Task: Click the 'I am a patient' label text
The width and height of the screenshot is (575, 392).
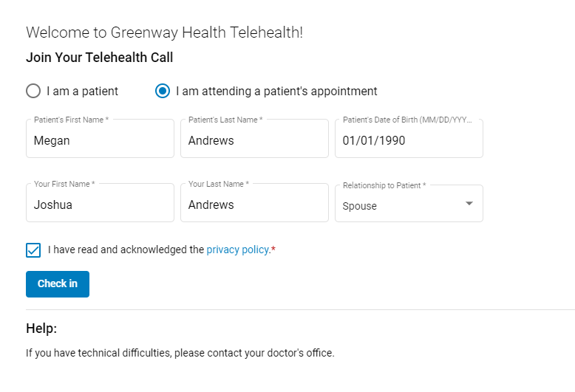Action: 82,91
